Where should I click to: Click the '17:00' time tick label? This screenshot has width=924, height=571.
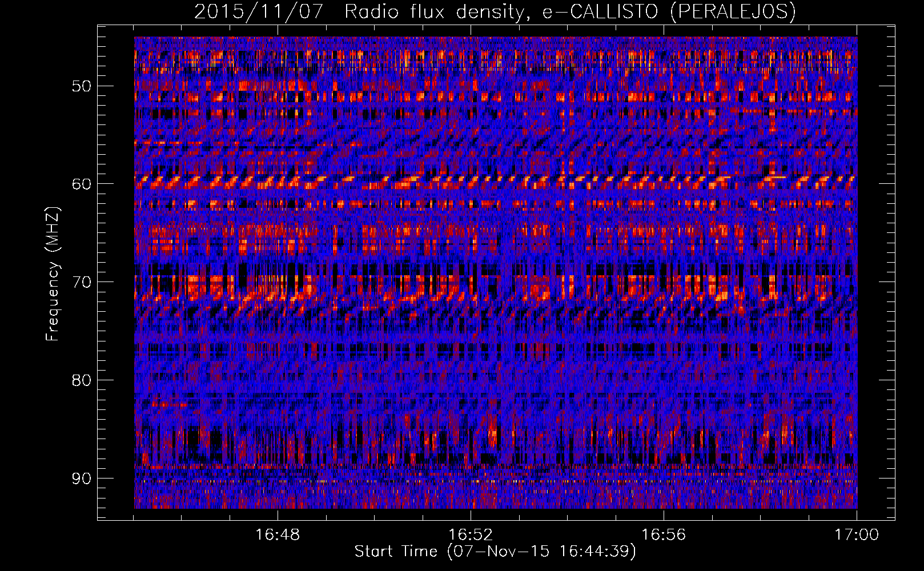point(857,534)
